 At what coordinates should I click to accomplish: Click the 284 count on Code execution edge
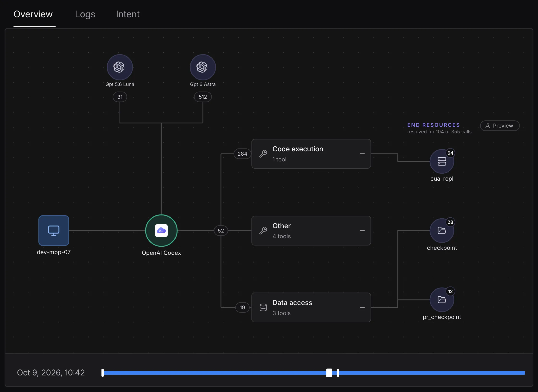click(242, 154)
